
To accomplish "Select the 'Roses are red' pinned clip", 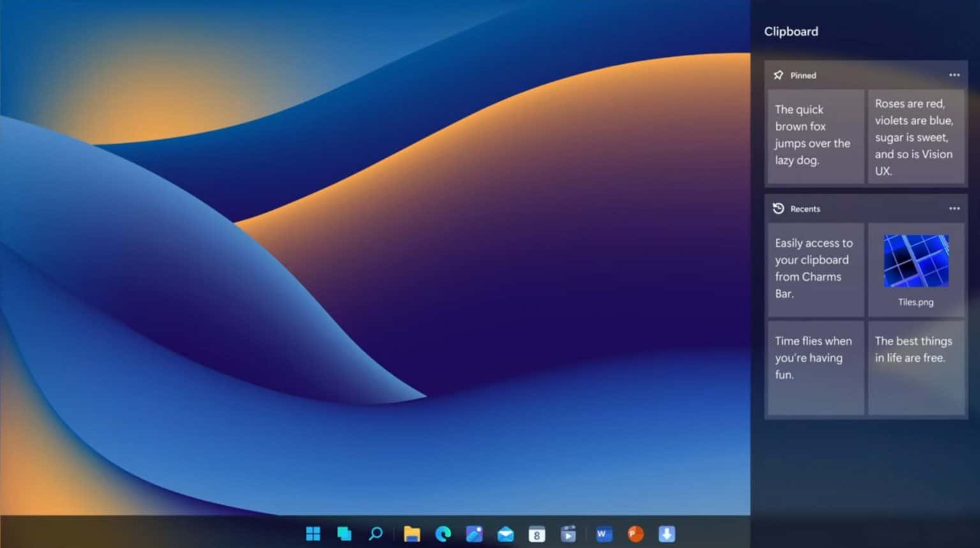I will tap(916, 137).
